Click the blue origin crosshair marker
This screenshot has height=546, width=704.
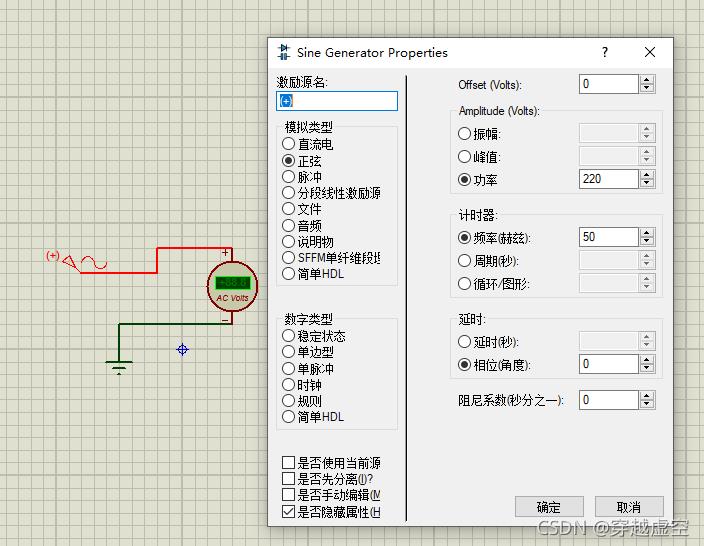pos(182,349)
